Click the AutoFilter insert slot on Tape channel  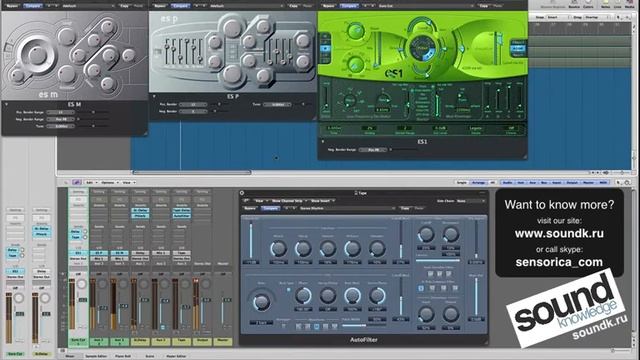pyautogui.click(x=182, y=216)
